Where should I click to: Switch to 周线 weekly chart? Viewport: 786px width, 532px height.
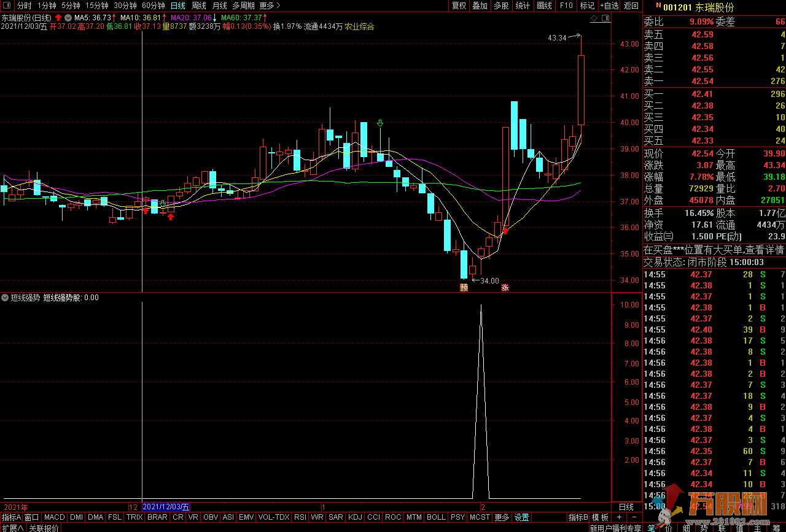(199, 6)
